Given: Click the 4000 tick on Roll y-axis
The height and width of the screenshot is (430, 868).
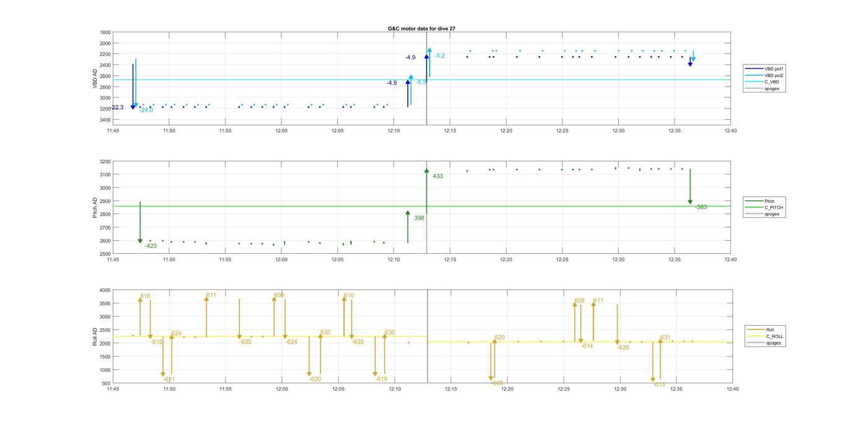Looking at the screenshot, I should pos(105,290).
